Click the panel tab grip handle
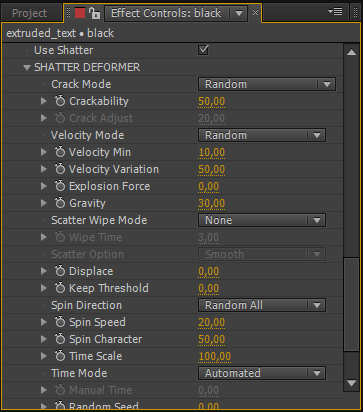The image size is (363, 412). [69, 13]
